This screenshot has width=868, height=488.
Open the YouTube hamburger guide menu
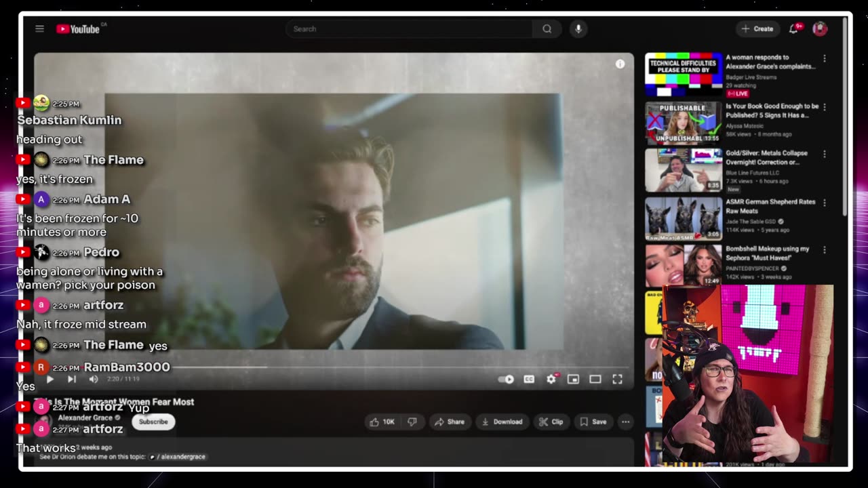click(x=39, y=28)
